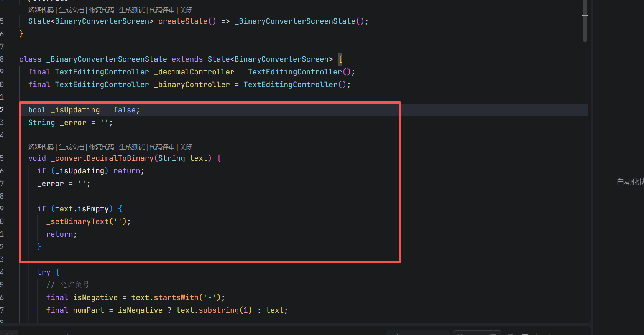Click 关闭 above _convertDecimalToBinary method
Image resolution: width=644 pixels, height=335 pixels.
[186, 147]
